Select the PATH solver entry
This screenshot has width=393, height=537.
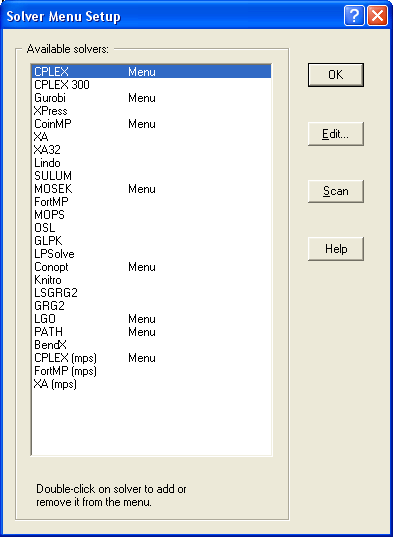click(x=152, y=332)
